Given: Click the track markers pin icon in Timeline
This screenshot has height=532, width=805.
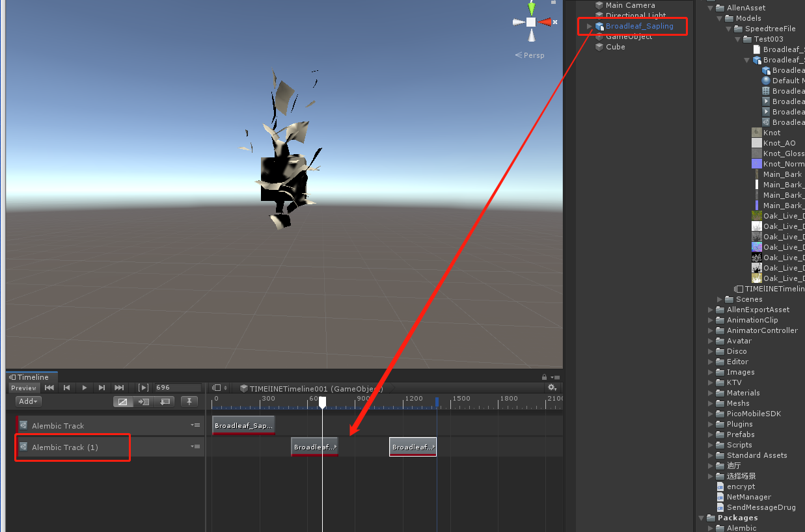Looking at the screenshot, I should pyautogui.click(x=189, y=401).
